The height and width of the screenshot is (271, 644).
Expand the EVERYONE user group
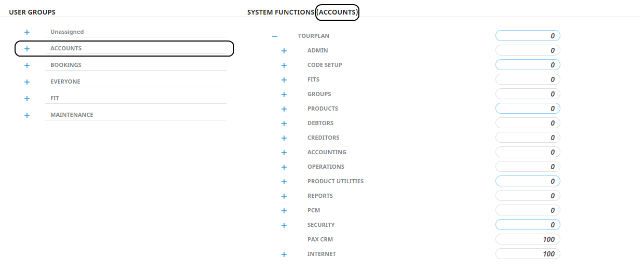point(27,82)
